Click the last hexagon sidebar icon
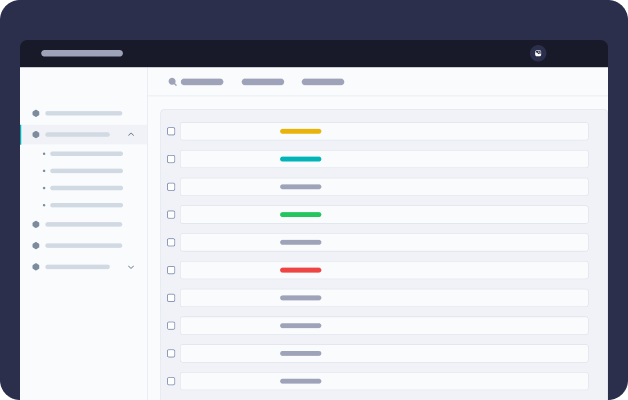Viewport: 628px width, 400px height. [36, 267]
